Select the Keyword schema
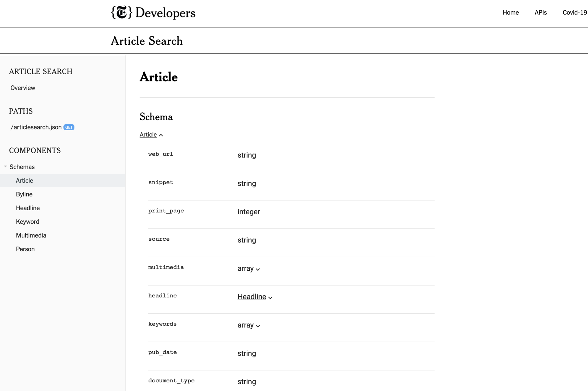588x391 pixels. (28, 222)
